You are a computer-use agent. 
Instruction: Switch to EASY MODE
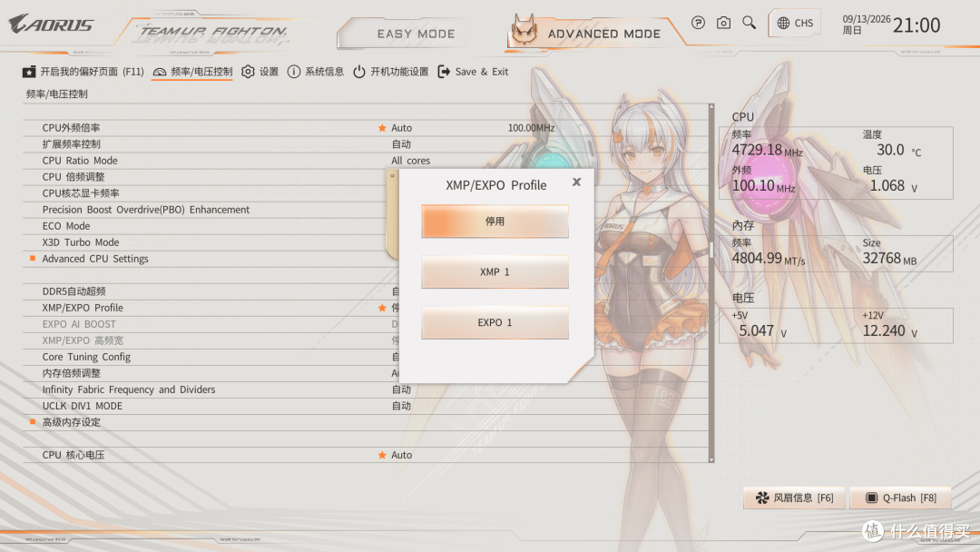pyautogui.click(x=416, y=34)
